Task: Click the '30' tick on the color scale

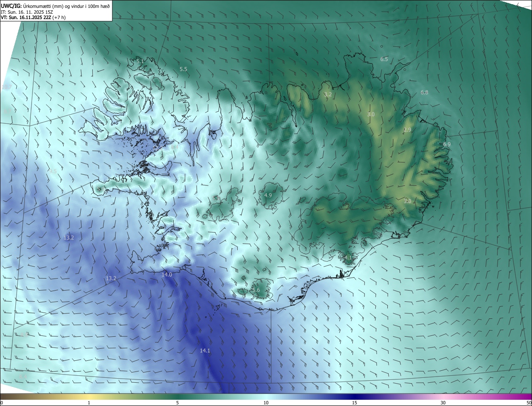Action: pos(443,403)
